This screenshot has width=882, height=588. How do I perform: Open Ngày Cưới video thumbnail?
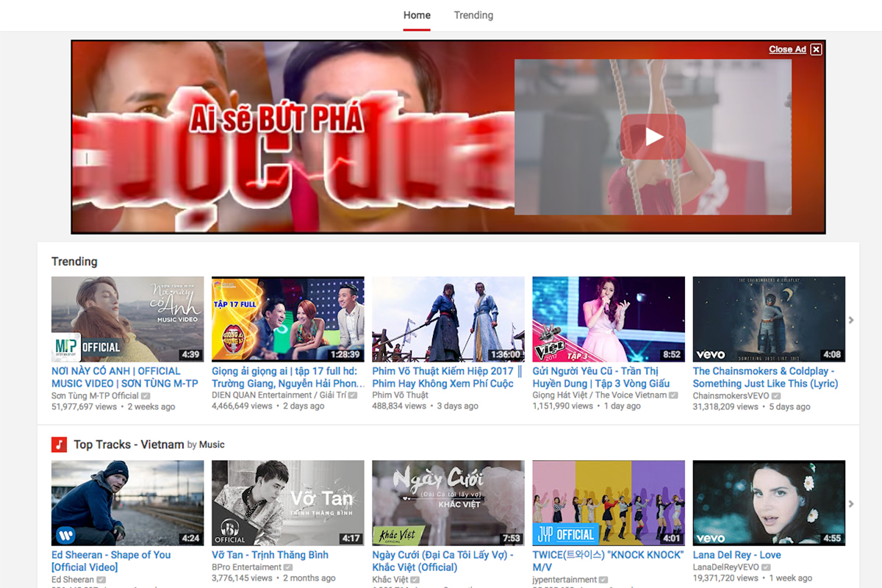[x=448, y=503]
